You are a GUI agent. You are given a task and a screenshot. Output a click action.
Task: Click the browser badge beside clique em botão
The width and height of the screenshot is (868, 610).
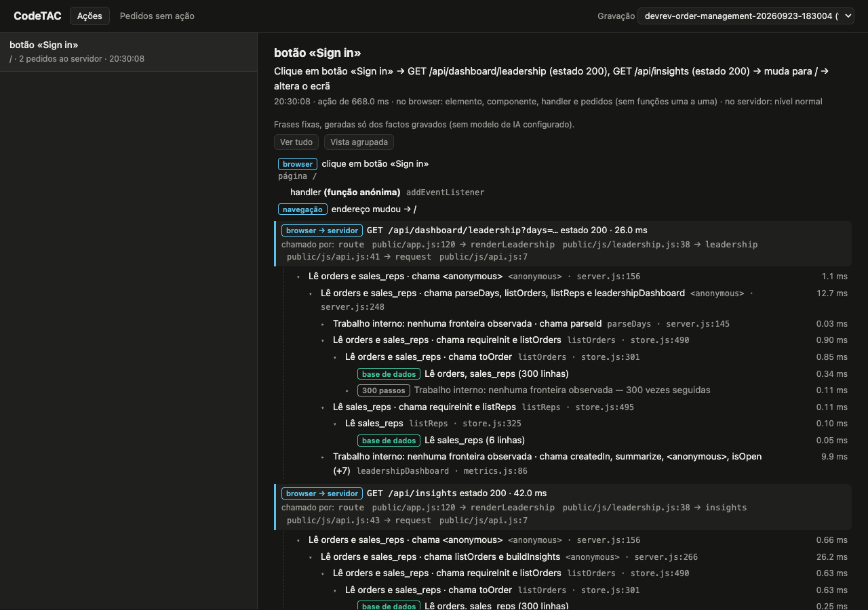[x=298, y=164]
